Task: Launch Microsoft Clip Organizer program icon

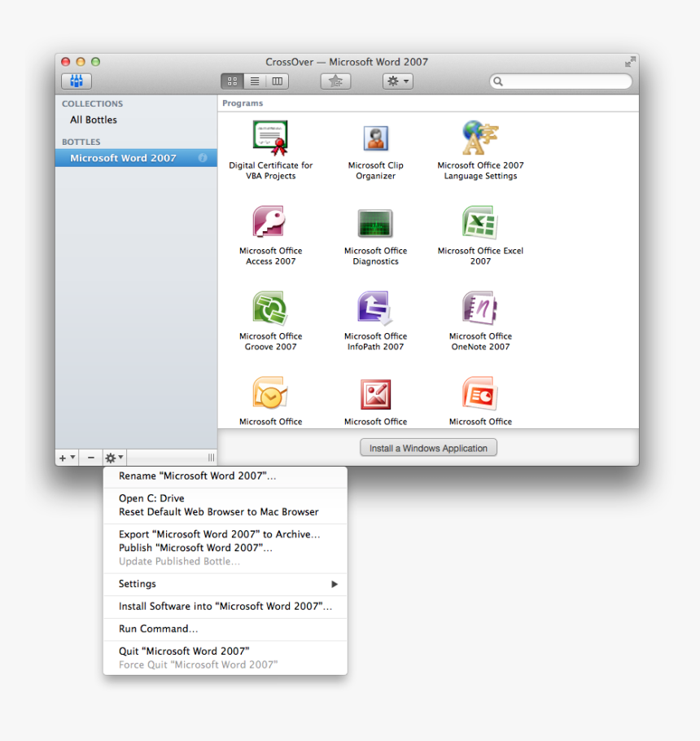Action: click(375, 138)
